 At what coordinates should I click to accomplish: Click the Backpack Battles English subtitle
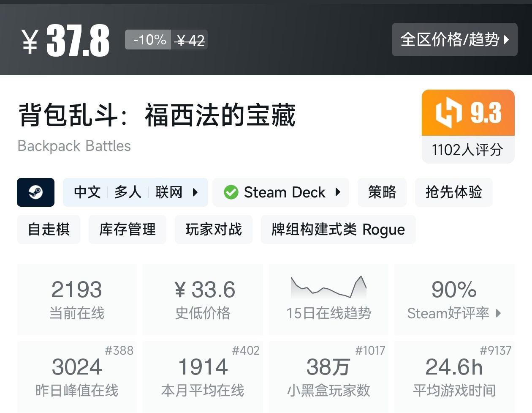(x=74, y=146)
